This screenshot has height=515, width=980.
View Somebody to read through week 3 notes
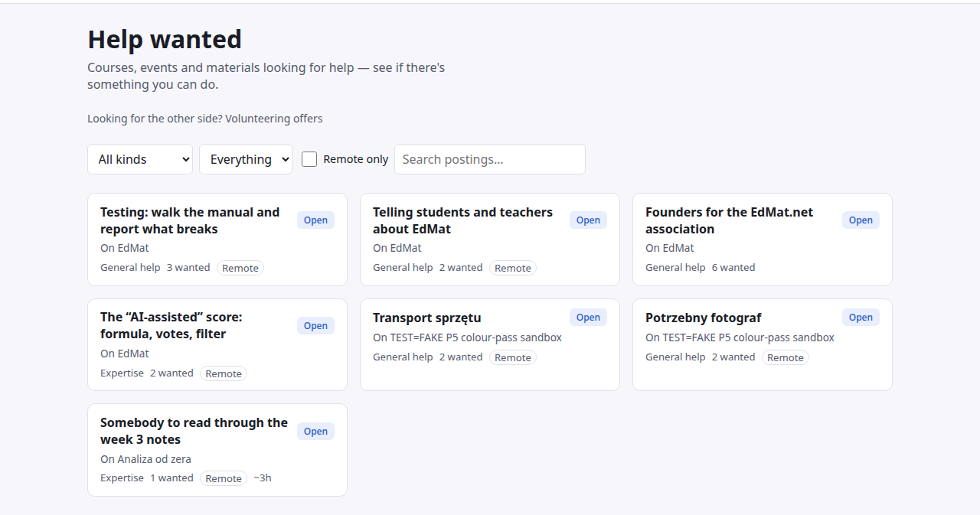pos(194,431)
